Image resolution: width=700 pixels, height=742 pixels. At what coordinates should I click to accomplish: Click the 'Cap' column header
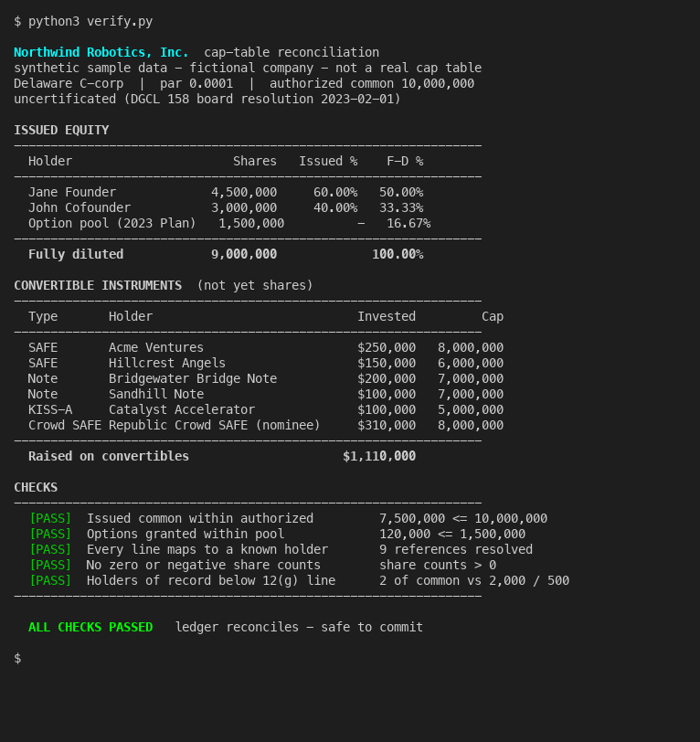[x=493, y=316]
